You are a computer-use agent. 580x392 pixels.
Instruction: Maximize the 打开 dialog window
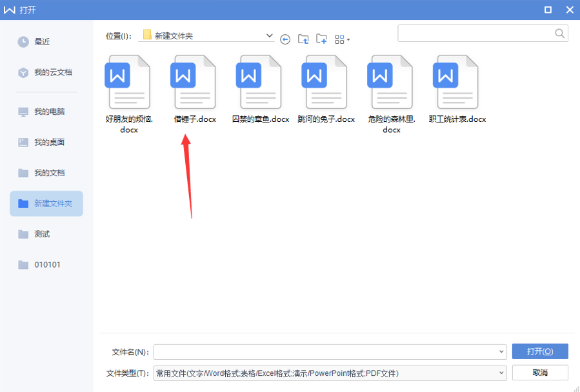pyautogui.click(x=548, y=10)
